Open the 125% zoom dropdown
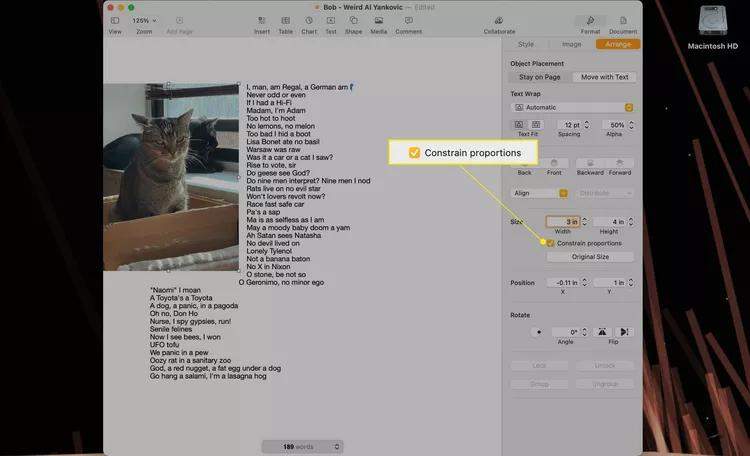The height and width of the screenshot is (456, 750). pyautogui.click(x=145, y=21)
